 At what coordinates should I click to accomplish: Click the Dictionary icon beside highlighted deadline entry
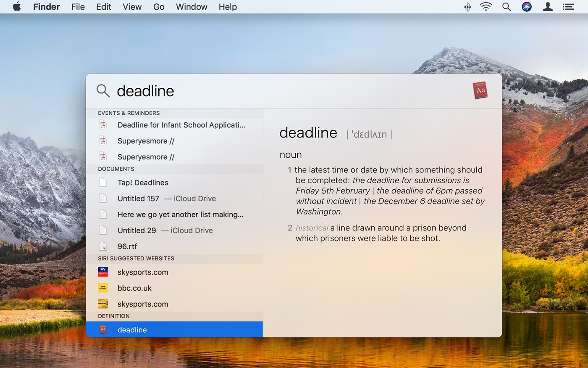tap(103, 329)
